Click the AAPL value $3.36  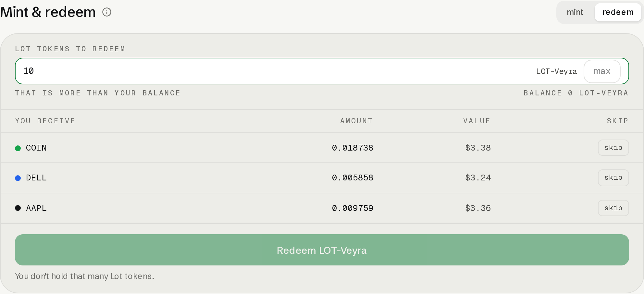pos(478,208)
